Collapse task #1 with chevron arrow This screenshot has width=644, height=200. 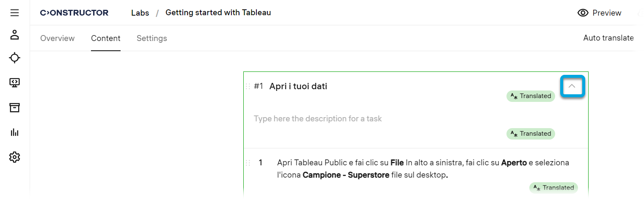click(572, 86)
